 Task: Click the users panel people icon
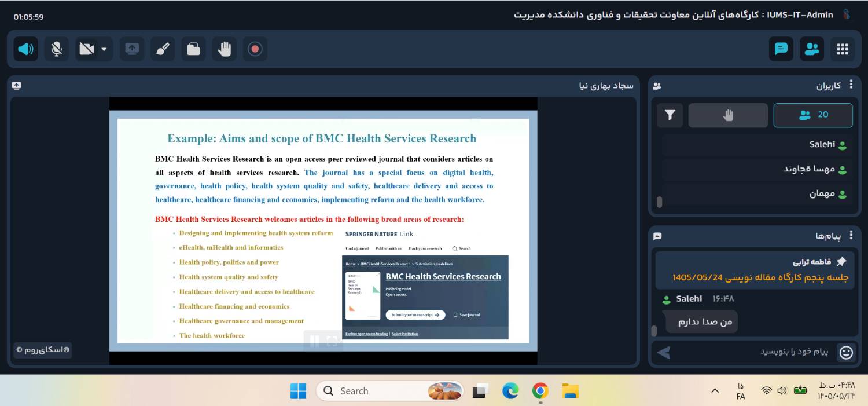pos(657,86)
